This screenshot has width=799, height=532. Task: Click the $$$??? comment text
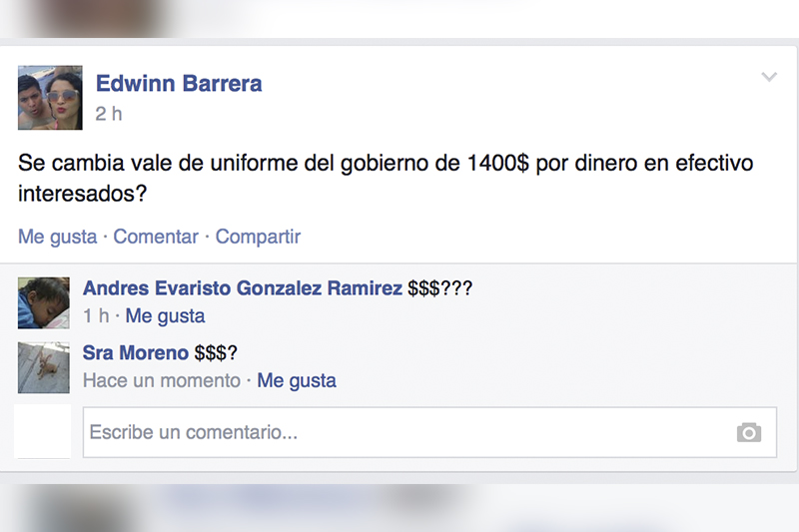439,288
